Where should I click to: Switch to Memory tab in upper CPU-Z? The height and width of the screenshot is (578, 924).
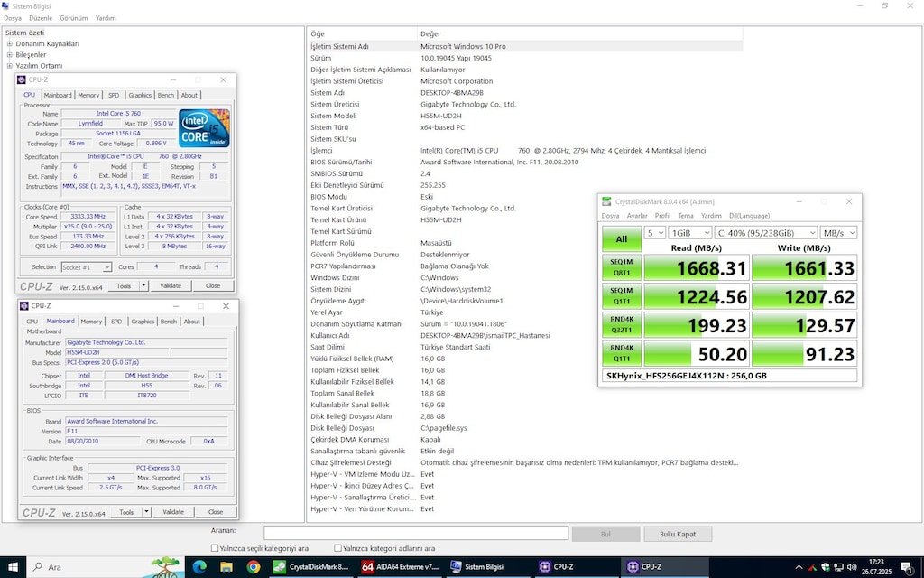click(88, 95)
